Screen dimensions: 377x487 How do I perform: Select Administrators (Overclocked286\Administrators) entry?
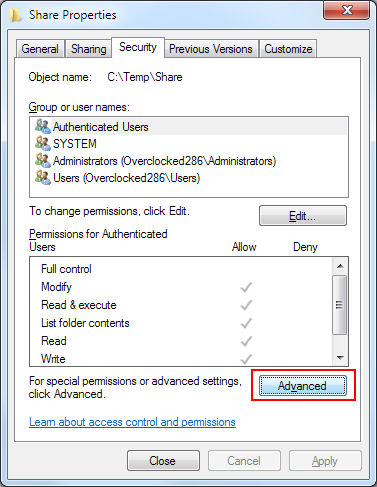[x=190, y=161]
